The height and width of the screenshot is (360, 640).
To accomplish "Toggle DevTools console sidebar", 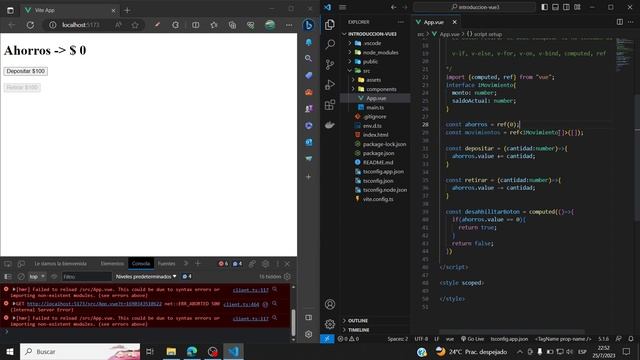I will click(x=8, y=276).
